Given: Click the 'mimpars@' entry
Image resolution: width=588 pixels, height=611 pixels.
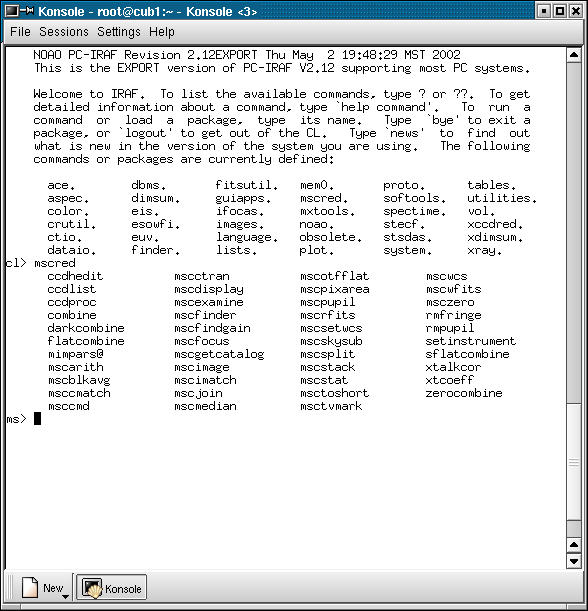Looking at the screenshot, I should pyautogui.click(x=76, y=354).
